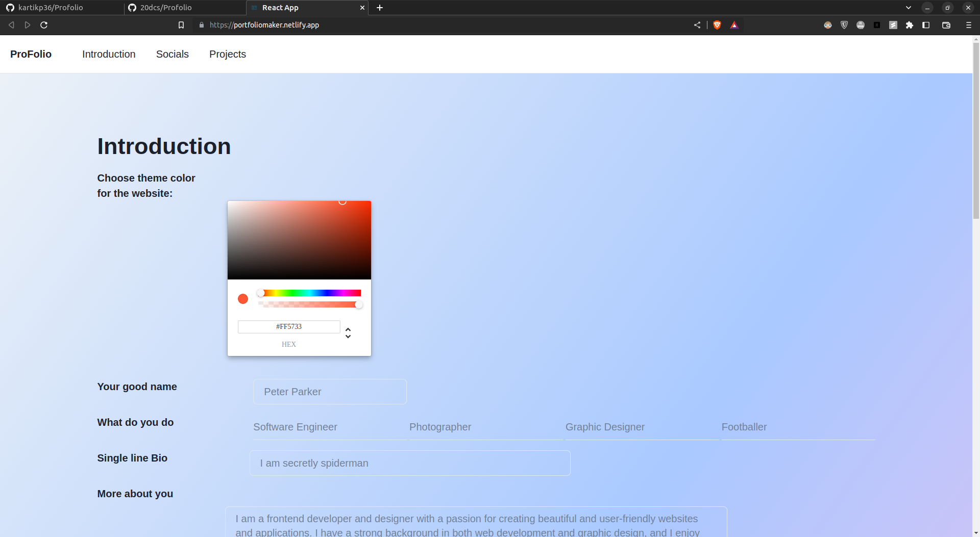Viewport: 980px width, 537px height.
Task: Open the browser hamburger menu
Action: [x=968, y=24]
